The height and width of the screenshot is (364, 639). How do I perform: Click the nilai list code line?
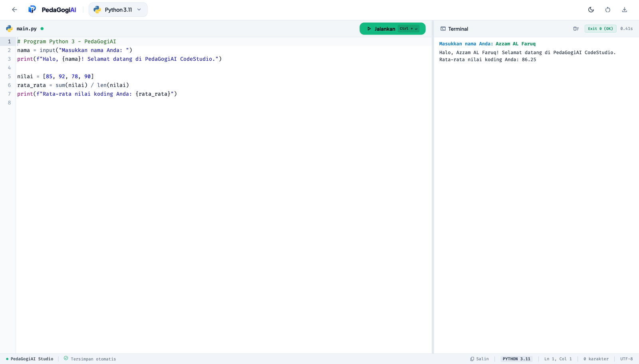pyautogui.click(x=56, y=76)
